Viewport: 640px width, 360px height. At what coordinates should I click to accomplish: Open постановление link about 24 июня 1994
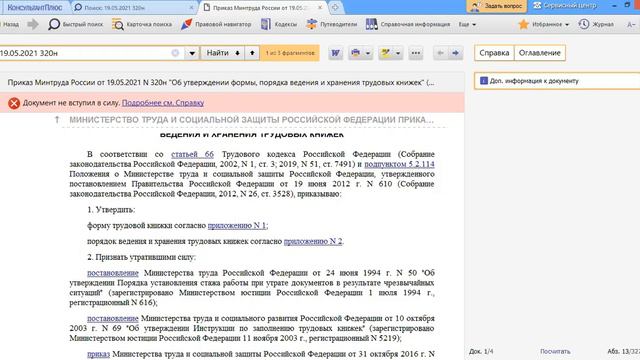pos(113,273)
